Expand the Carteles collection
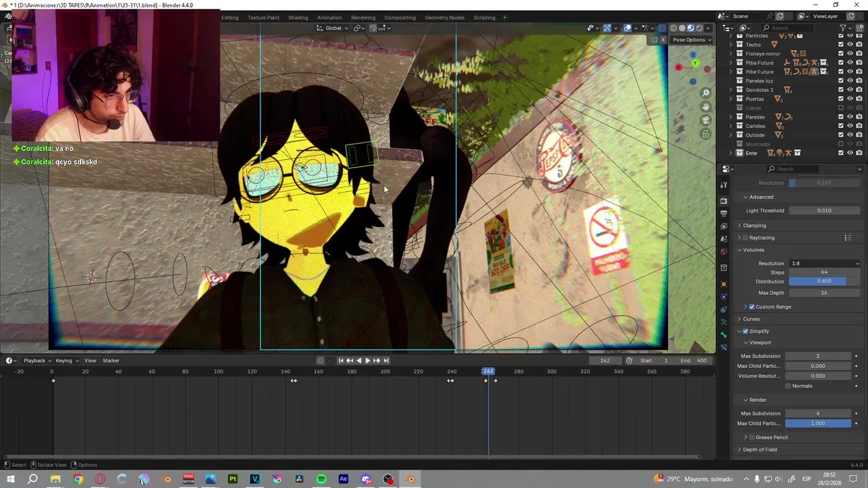Image resolution: width=868 pixels, height=488 pixels. pos(731,126)
